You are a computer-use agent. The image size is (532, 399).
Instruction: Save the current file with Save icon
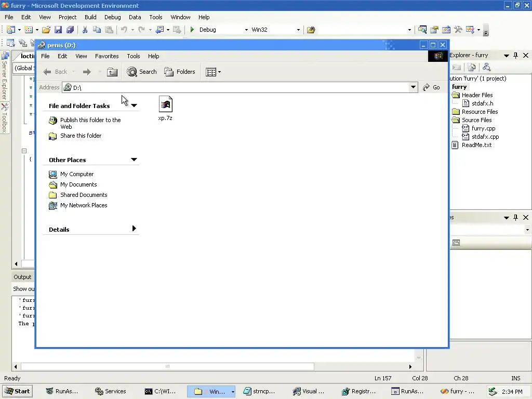(x=58, y=30)
